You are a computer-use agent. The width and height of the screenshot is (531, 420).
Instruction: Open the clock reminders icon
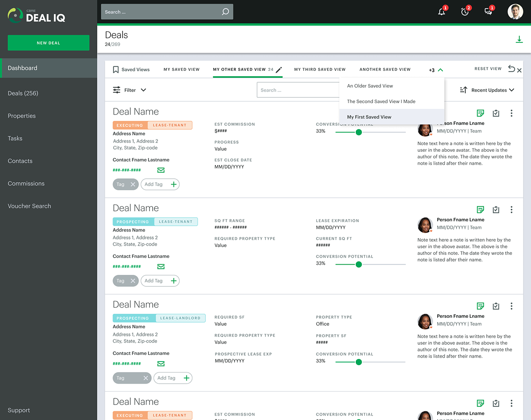click(x=465, y=12)
